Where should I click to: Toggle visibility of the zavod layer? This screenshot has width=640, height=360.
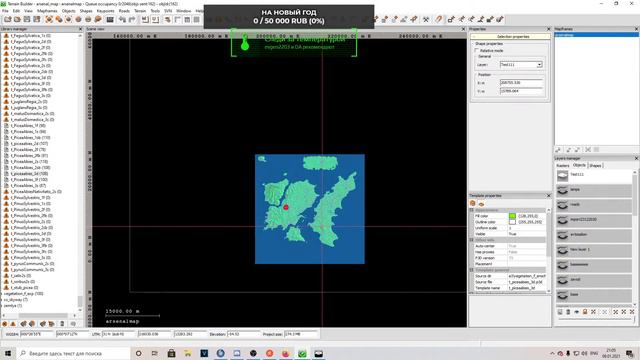click(562, 281)
